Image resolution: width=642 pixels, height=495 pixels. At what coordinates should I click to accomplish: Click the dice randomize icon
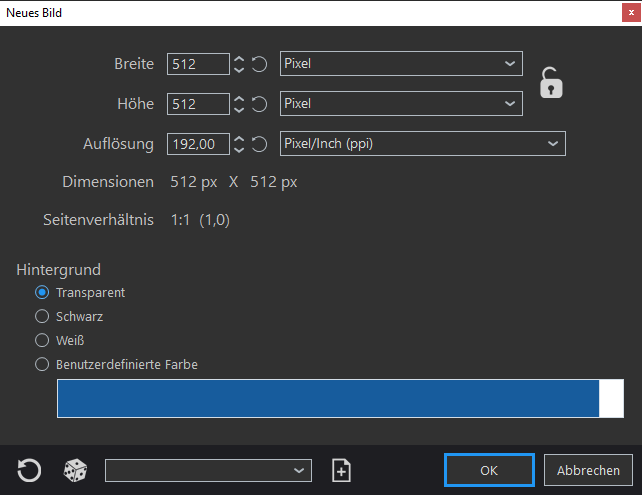point(75,470)
